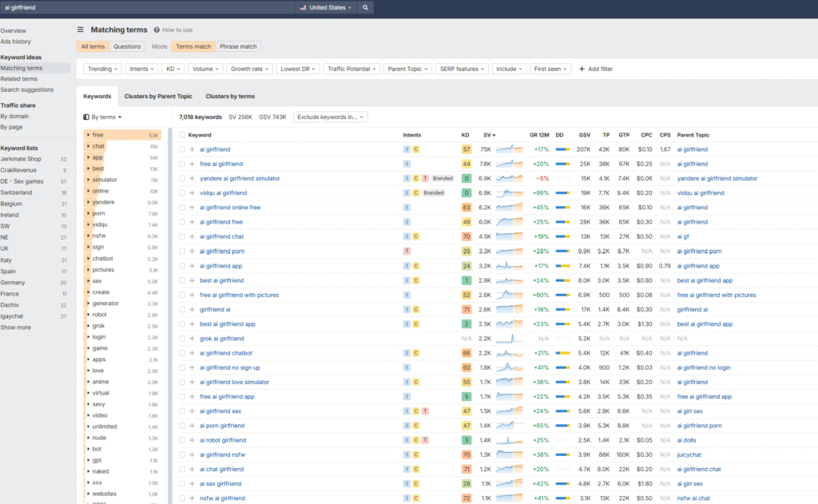Tick the select-all checkbox beside Keyword header

click(x=182, y=135)
